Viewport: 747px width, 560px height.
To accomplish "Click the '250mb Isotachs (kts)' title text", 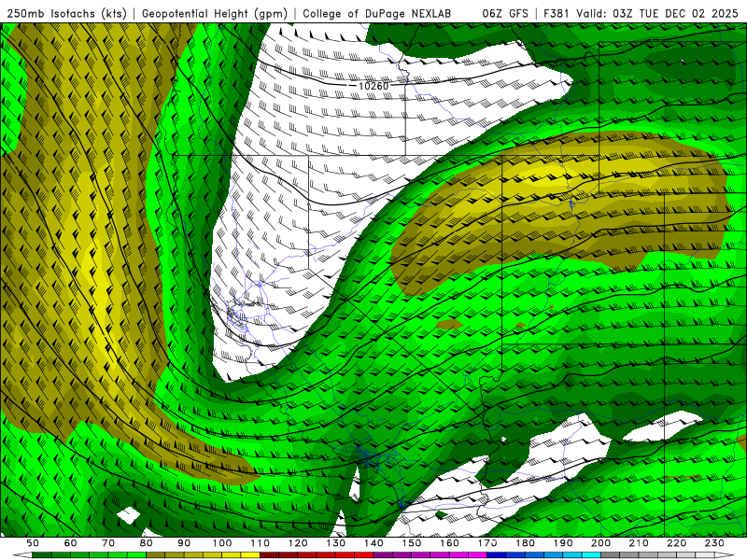I will click(67, 14).
